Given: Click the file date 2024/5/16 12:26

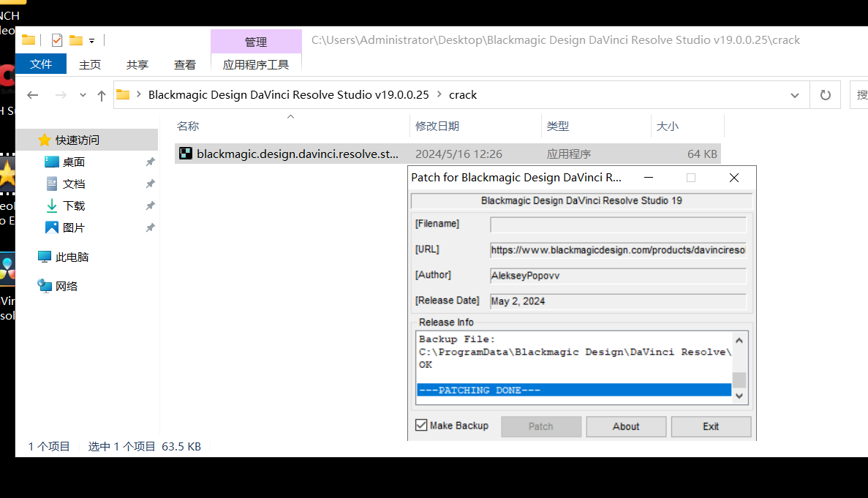Looking at the screenshot, I should [459, 154].
